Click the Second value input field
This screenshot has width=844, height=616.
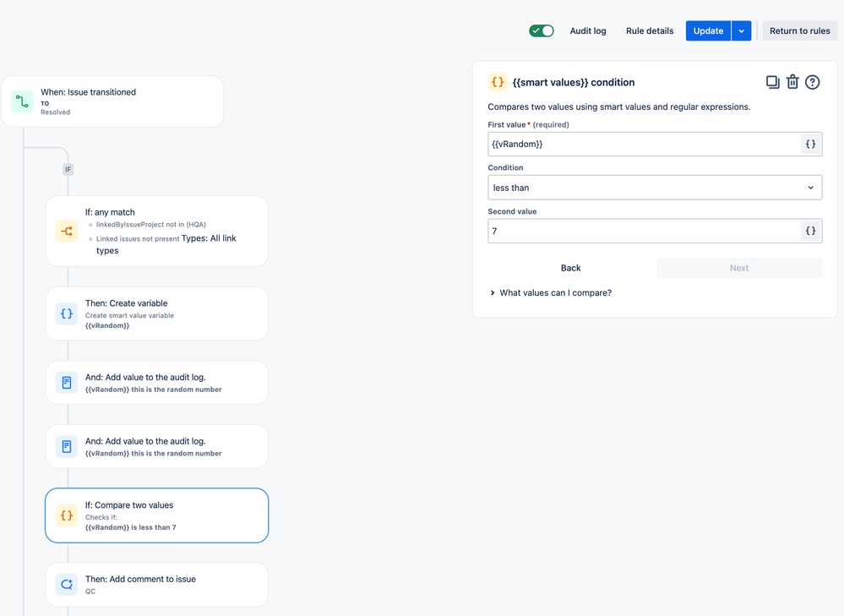coord(645,231)
